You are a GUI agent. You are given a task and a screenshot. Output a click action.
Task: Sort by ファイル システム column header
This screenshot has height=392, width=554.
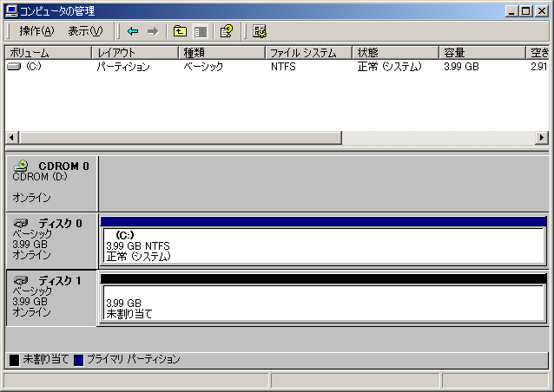[x=309, y=53]
